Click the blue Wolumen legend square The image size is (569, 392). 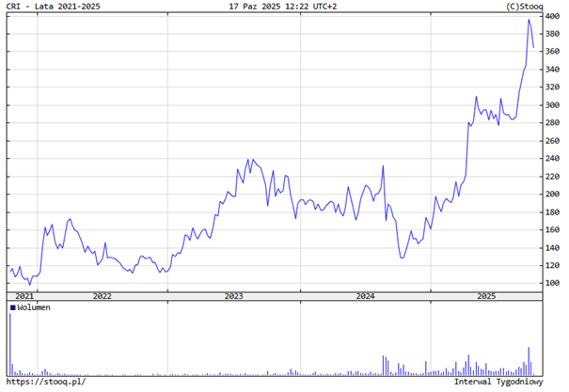13,307
